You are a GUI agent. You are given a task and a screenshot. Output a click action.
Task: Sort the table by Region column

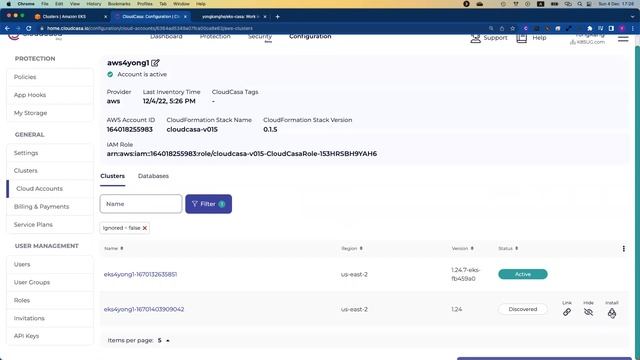352,249
